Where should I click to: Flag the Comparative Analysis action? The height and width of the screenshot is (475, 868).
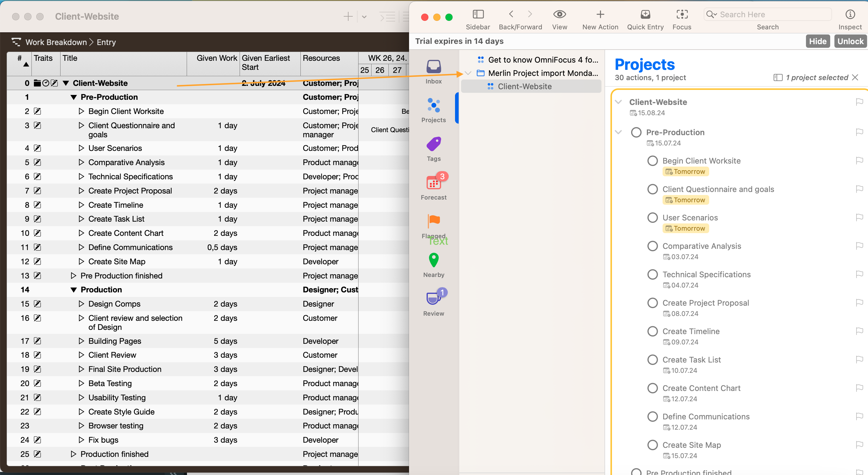coord(859,246)
